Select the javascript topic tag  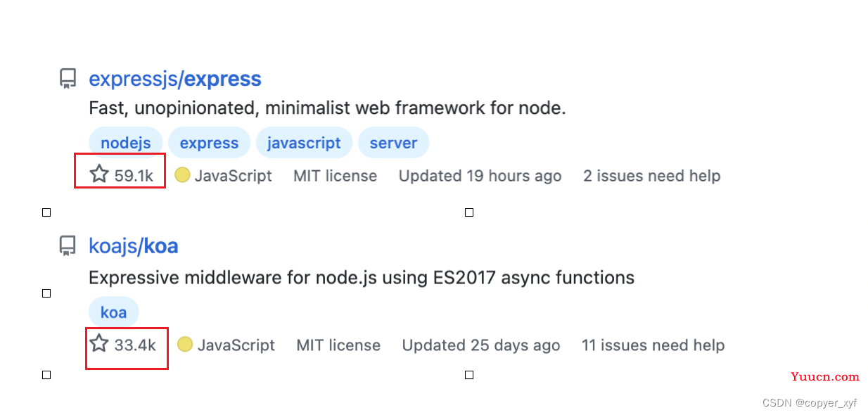pos(304,143)
